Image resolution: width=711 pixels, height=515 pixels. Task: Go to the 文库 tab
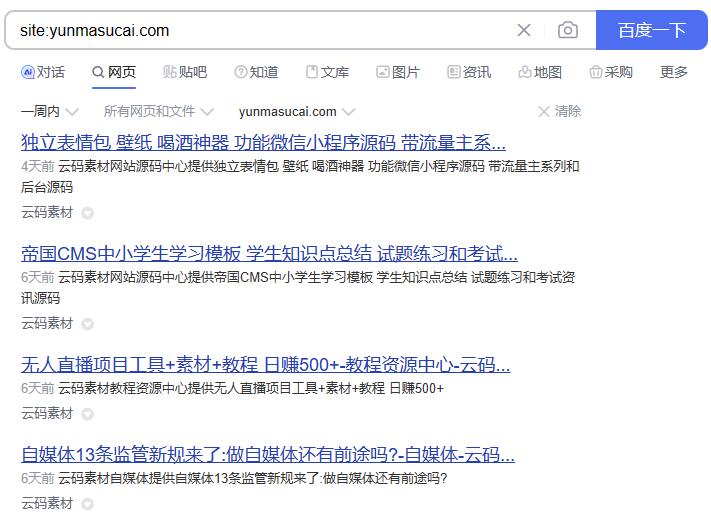327,72
